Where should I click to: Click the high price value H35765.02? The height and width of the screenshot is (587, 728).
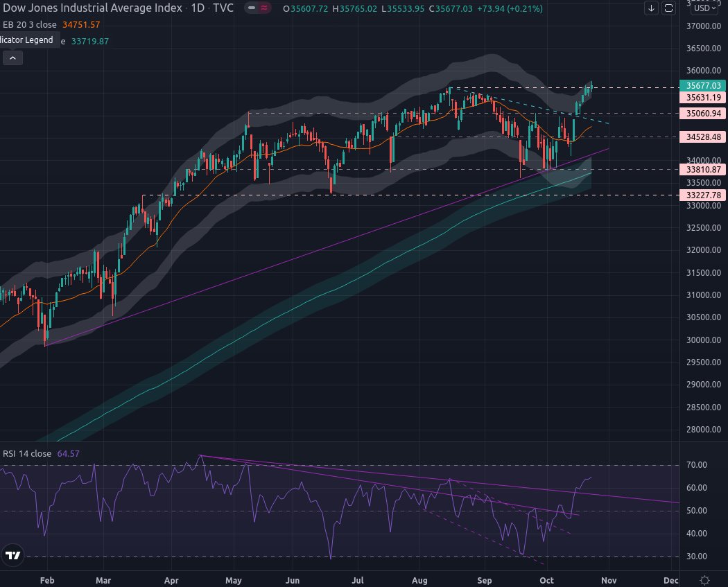[x=355, y=8]
